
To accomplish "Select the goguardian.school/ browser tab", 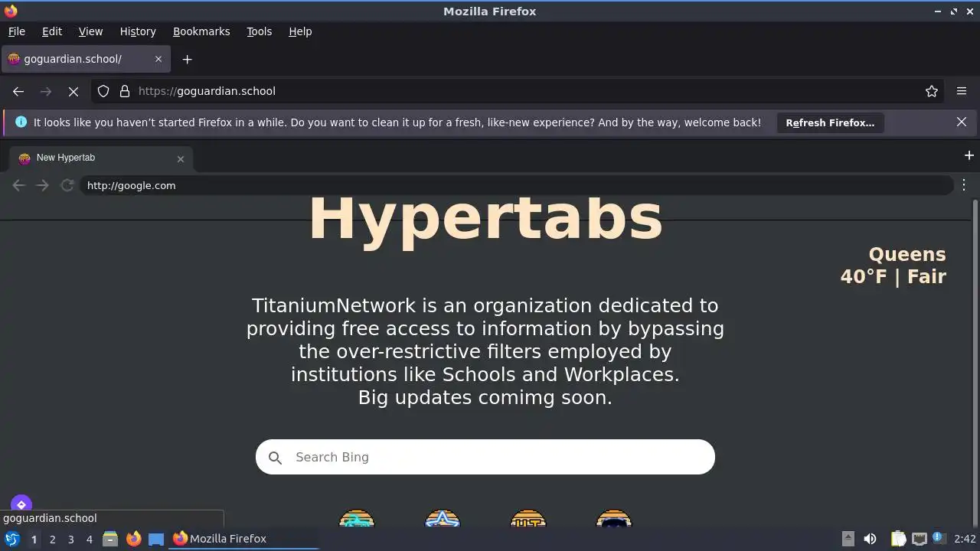I will (x=84, y=59).
